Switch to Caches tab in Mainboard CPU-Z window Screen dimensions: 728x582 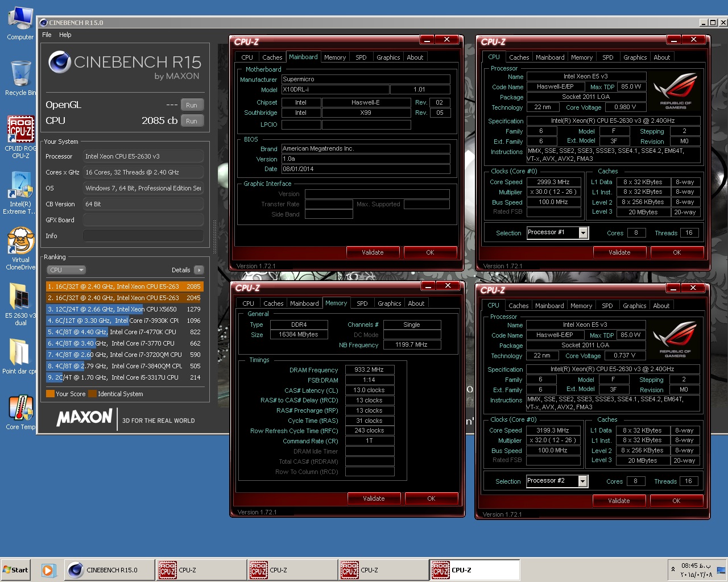(272, 57)
